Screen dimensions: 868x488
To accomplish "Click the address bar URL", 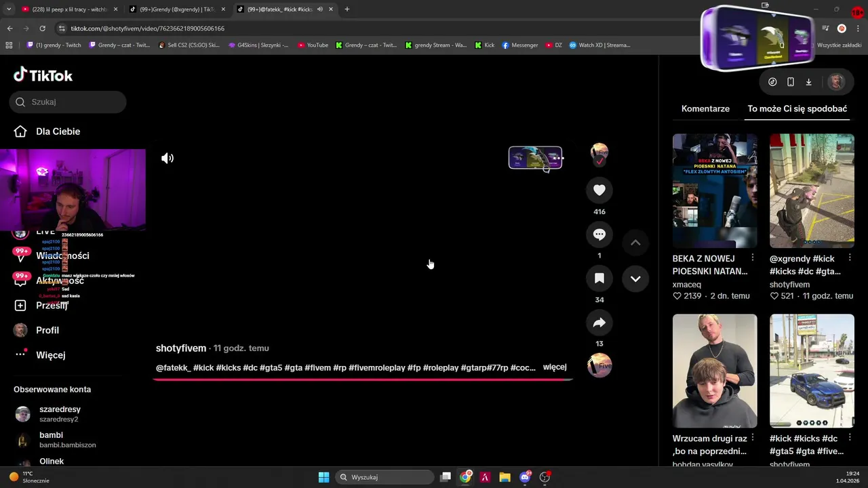I will click(x=148, y=28).
